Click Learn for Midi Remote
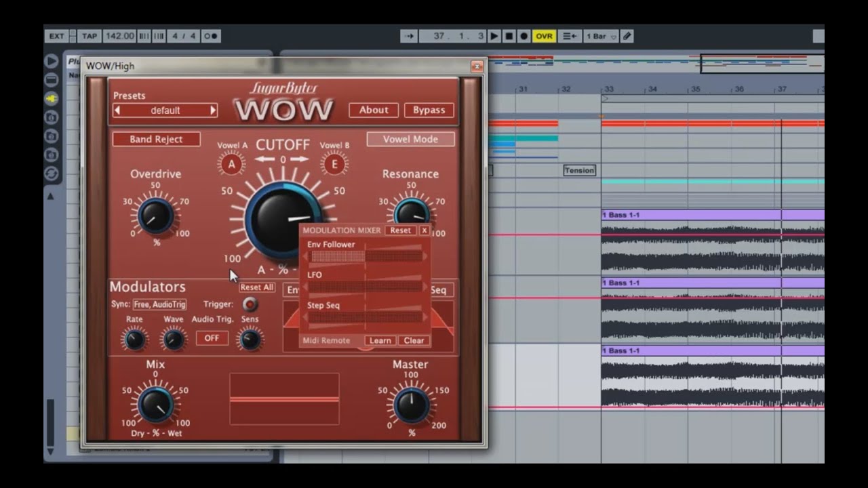Image resolution: width=868 pixels, height=488 pixels. pos(380,340)
